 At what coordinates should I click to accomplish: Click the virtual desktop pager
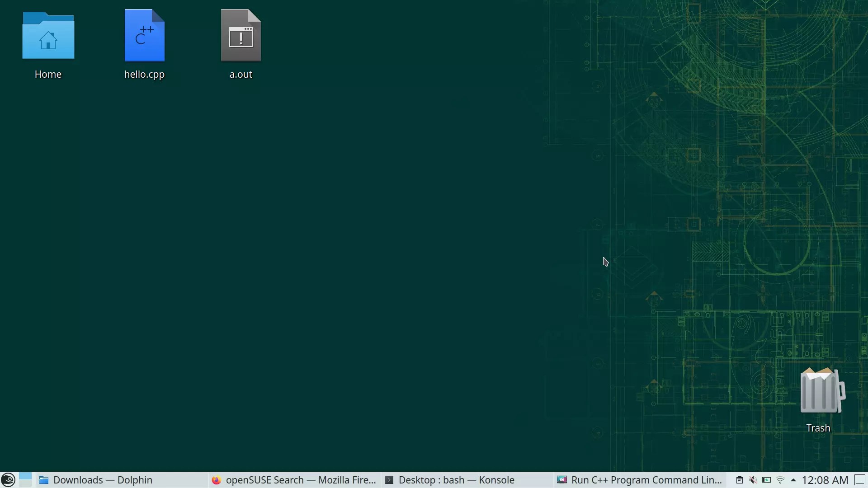pos(25,480)
